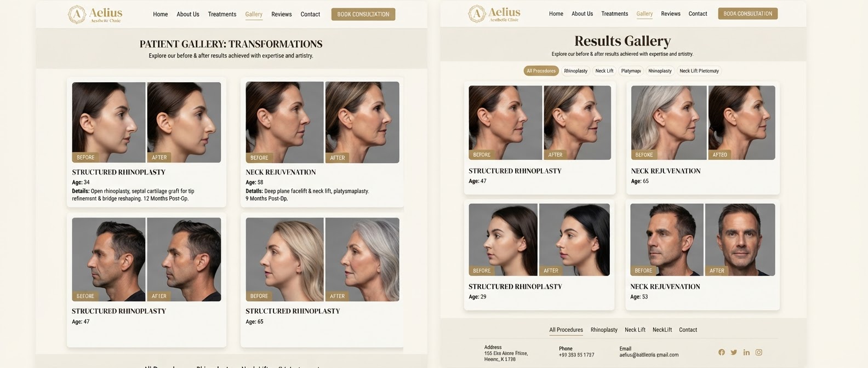Open the After photo of the Age 58 patient
The width and height of the screenshot is (868, 368).
point(362,122)
